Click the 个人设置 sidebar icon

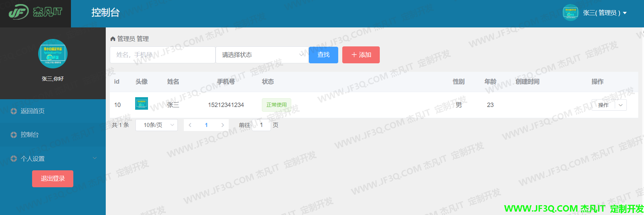[14, 158]
